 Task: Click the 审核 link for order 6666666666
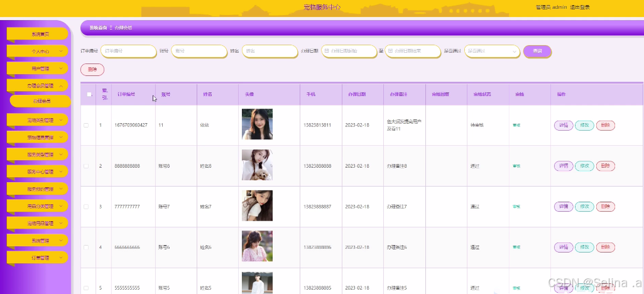point(516,247)
